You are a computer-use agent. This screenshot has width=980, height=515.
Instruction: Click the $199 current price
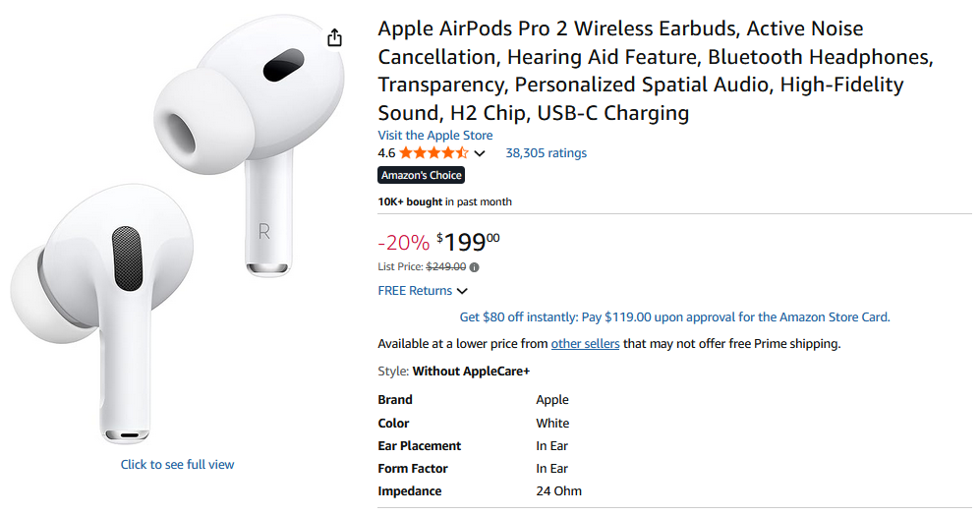click(468, 242)
